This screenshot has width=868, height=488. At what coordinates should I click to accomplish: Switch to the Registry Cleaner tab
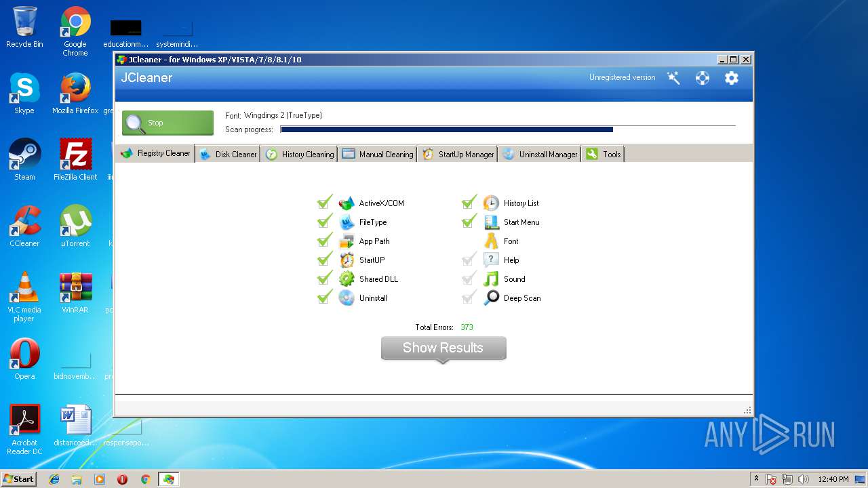click(x=155, y=153)
